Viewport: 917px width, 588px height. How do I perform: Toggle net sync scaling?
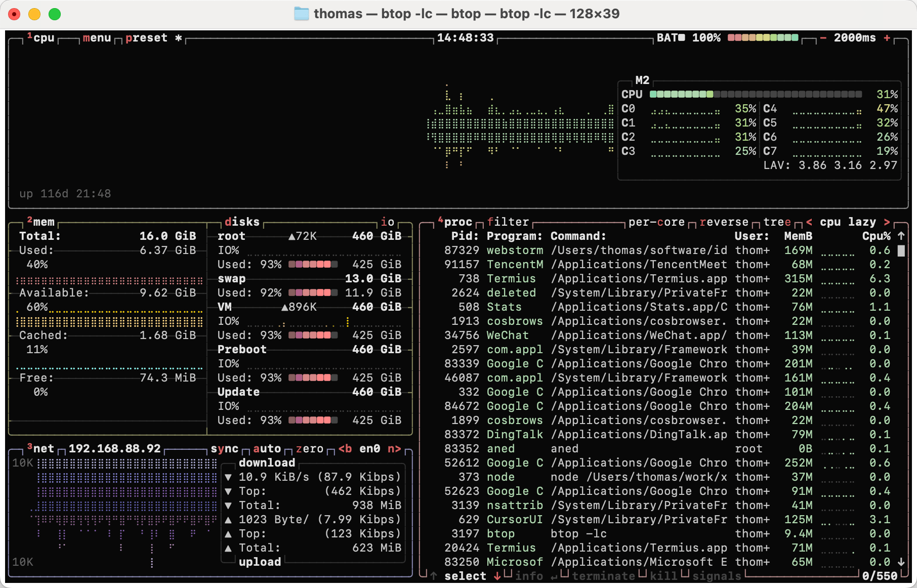point(224,448)
